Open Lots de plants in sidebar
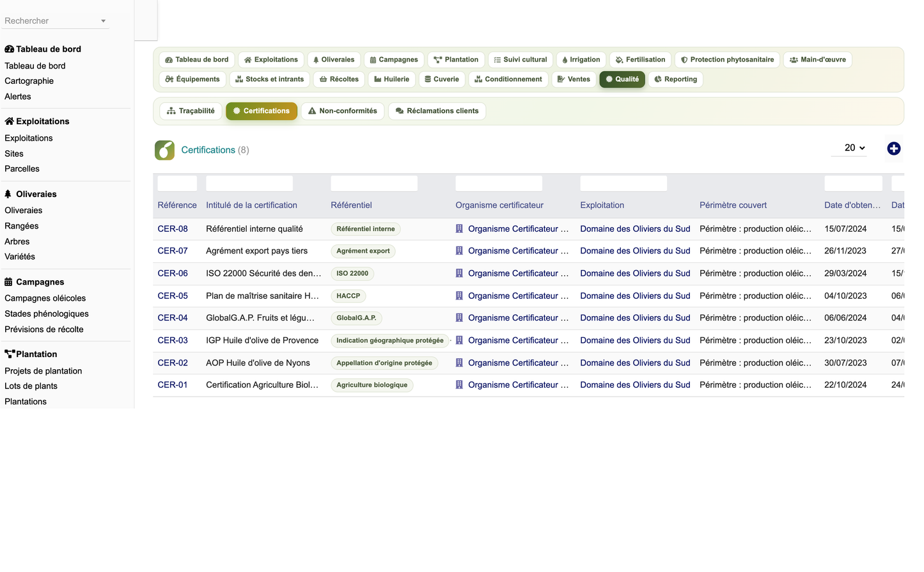Image resolution: width=924 pixels, height=572 pixels. [x=31, y=386]
